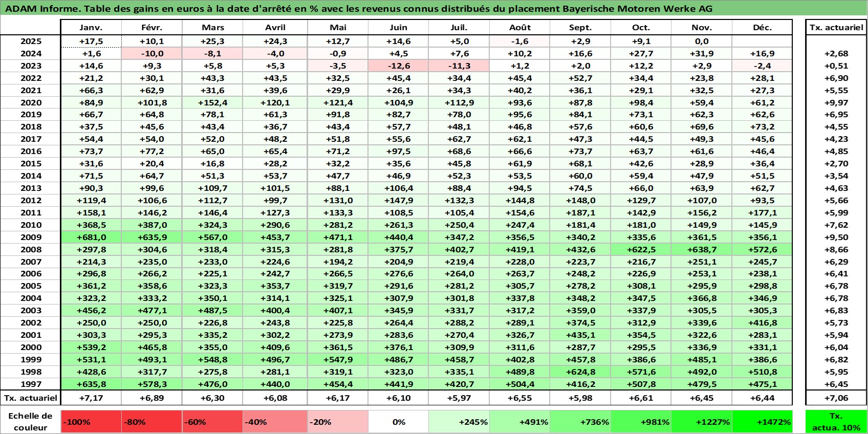Select the +981% green swatch

[641, 422]
